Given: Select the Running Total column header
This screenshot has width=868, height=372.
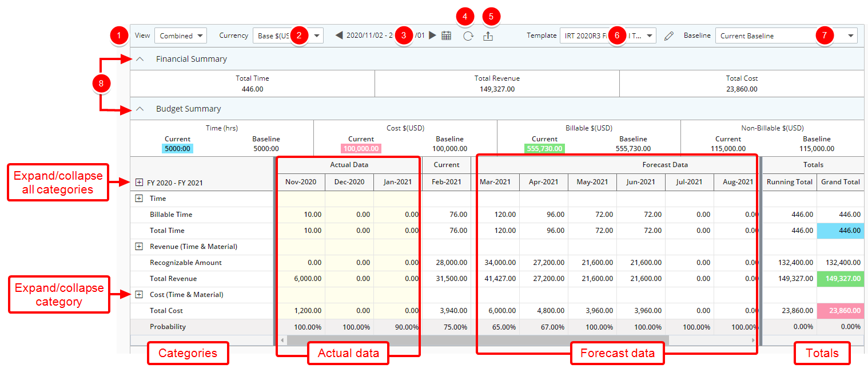Looking at the screenshot, I should 790,182.
